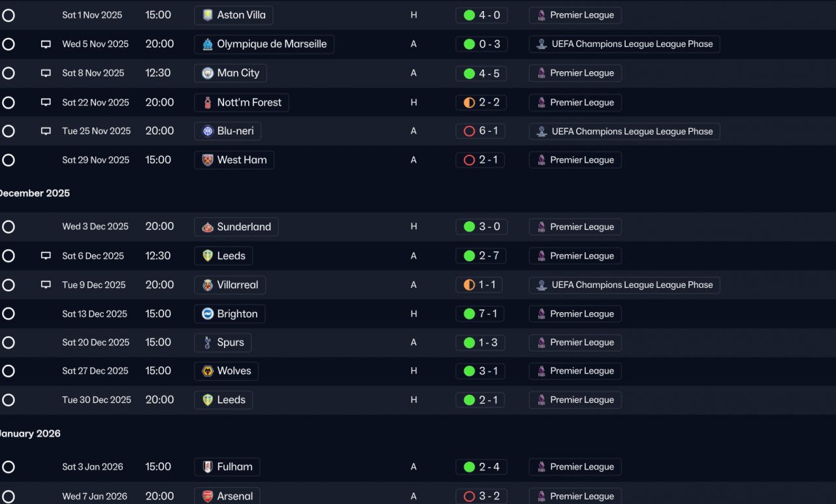Click the Wolves club badge icon
This screenshot has width=836, height=504.
(x=208, y=371)
